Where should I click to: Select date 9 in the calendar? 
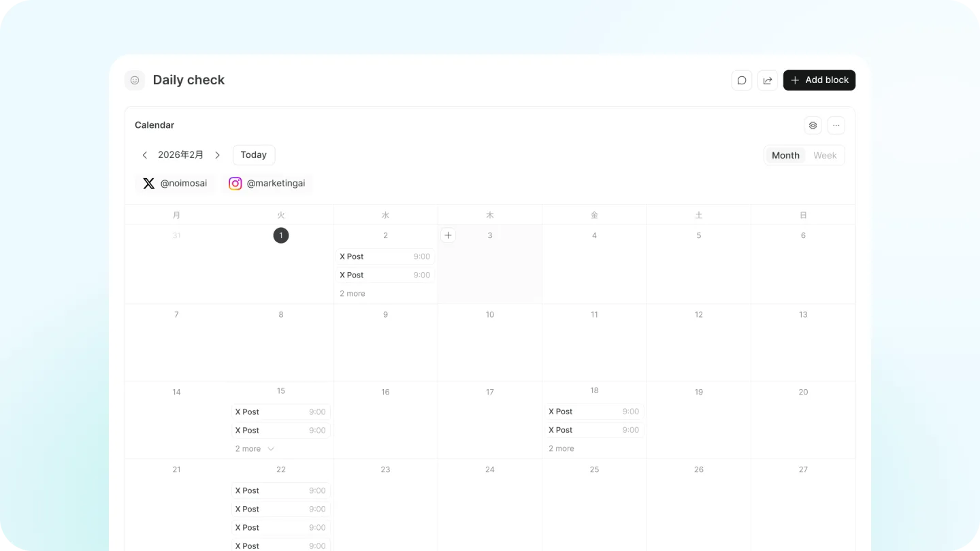pyautogui.click(x=385, y=314)
